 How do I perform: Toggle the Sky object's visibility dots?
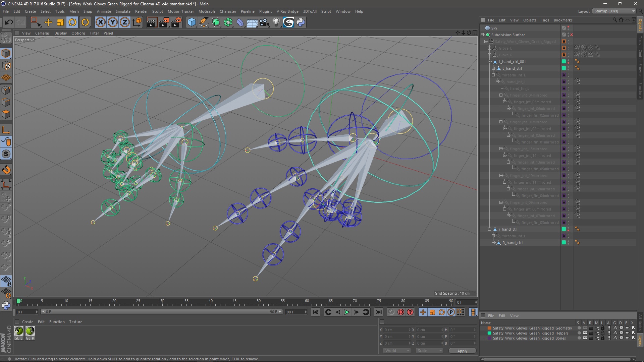[x=569, y=28]
